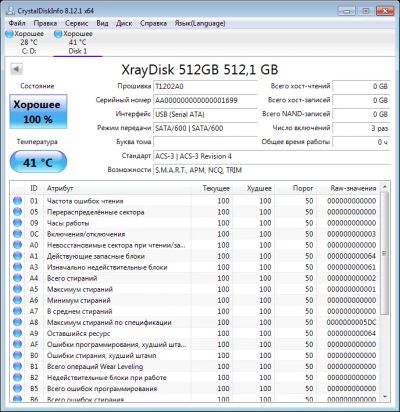Click the status orb for attribute 0C
Screen dimensions: 400x412
coord(17,234)
